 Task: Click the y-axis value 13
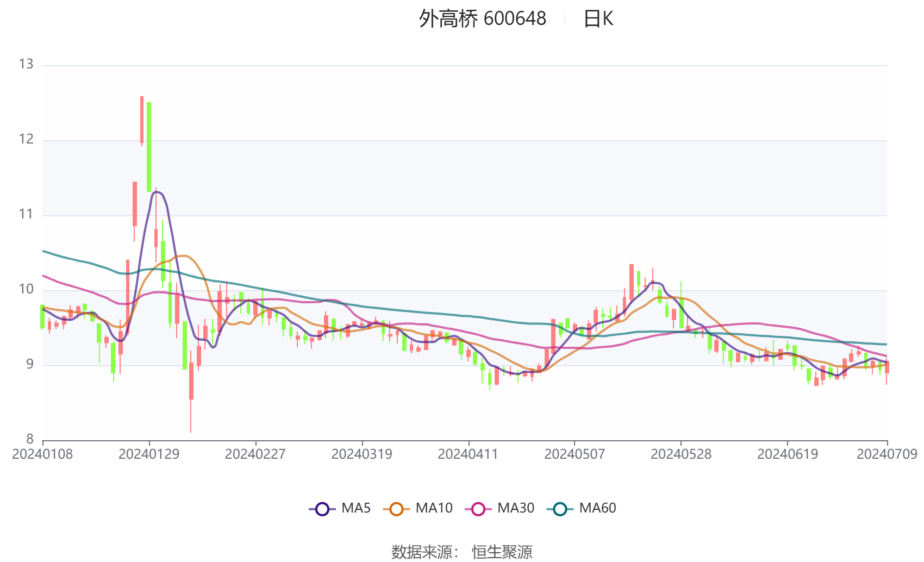(x=26, y=65)
